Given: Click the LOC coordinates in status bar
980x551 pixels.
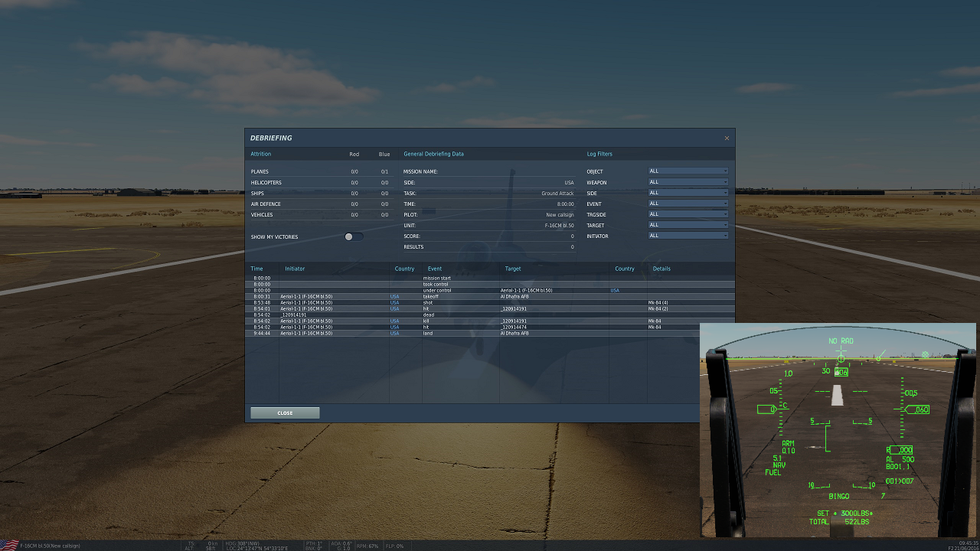Looking at the screenshot, I should click(x=256, y=548).
